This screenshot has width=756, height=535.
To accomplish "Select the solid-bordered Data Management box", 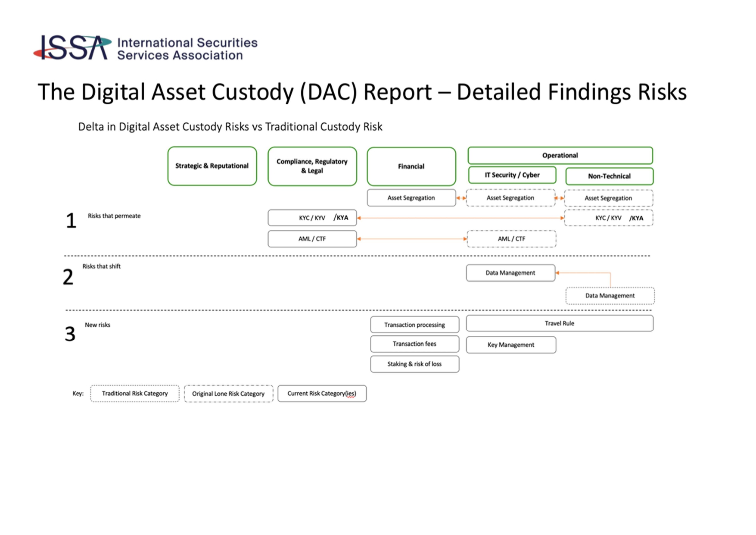I will (510, 273).
